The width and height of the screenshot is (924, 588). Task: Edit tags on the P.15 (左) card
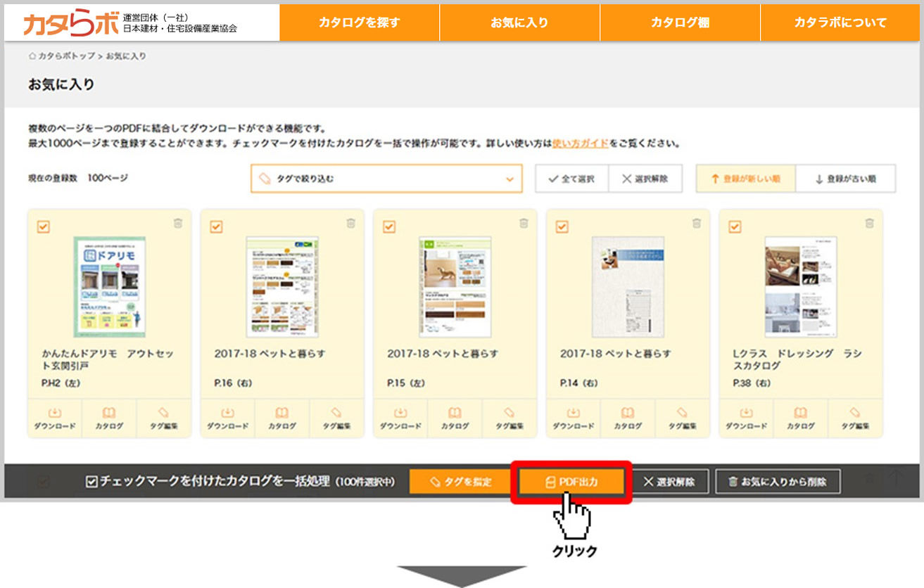510,418
